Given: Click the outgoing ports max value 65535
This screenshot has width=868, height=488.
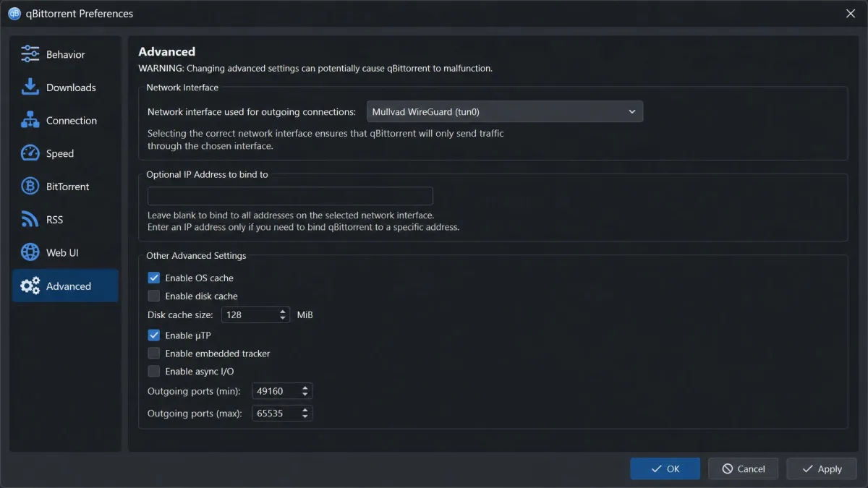Looking at the screenshot, I should pos(269,414).
